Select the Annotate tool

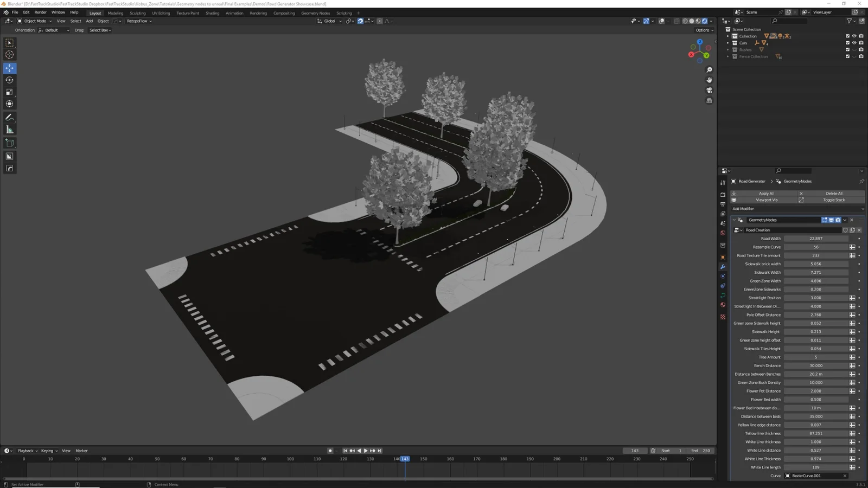(9, 117)
